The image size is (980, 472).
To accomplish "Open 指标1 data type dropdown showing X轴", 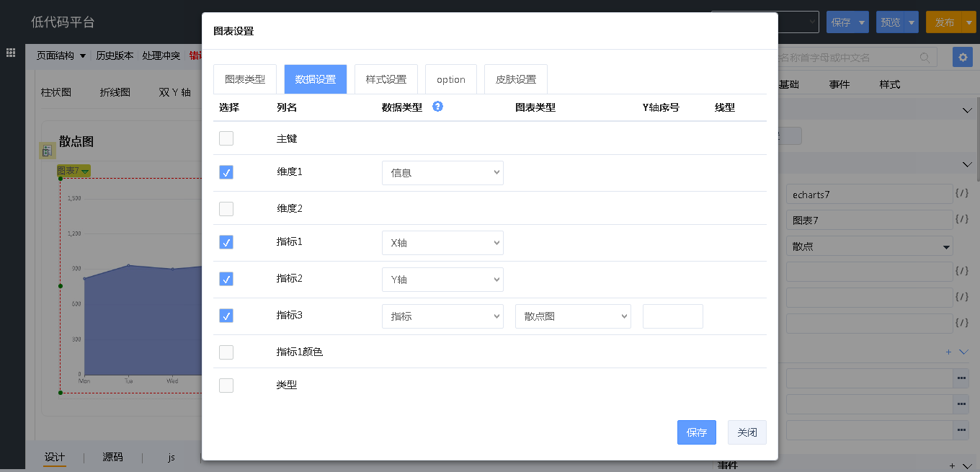I will click(x=442, y=243).
